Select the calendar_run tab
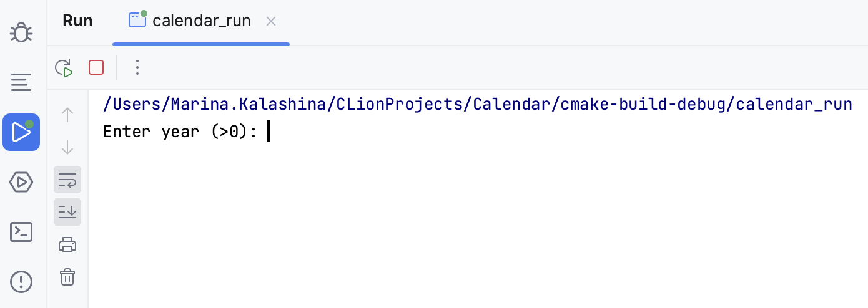The width and height of the screenshot is (868, 308). 201,21
